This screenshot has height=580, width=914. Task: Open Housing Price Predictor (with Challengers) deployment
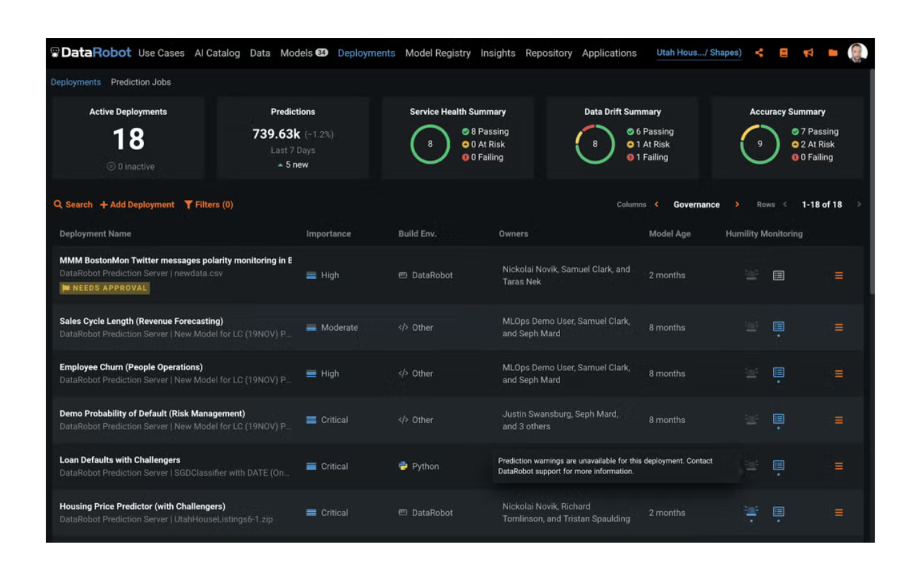[142, 507]
